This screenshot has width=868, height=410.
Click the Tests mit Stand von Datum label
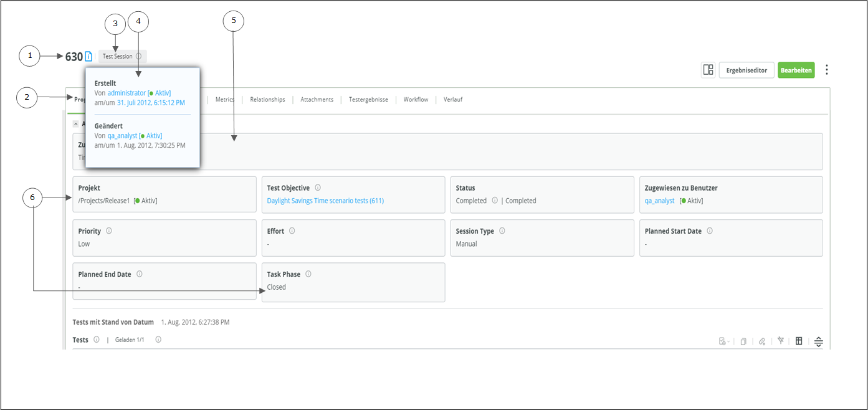[x=113, y=322]
